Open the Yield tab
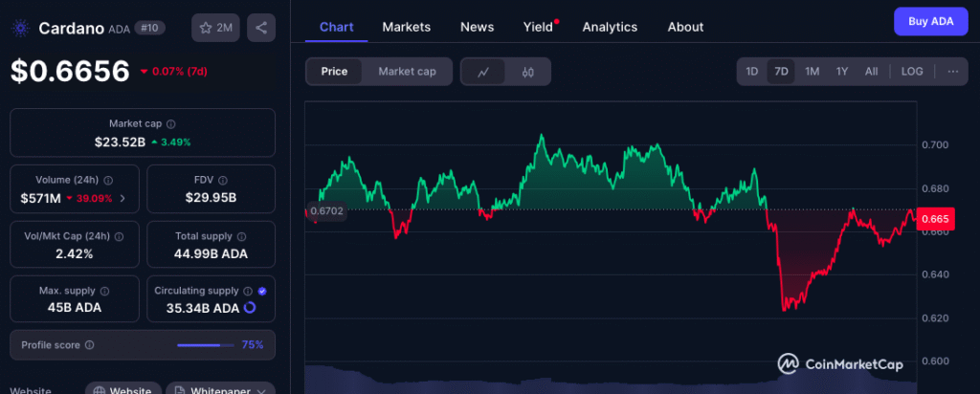The image size is (980, 394). pos(538,27)
